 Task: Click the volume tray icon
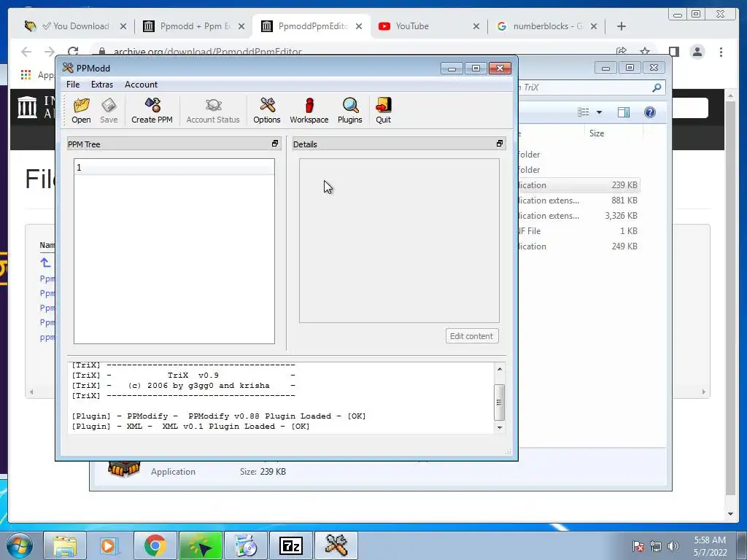[673, 546]
